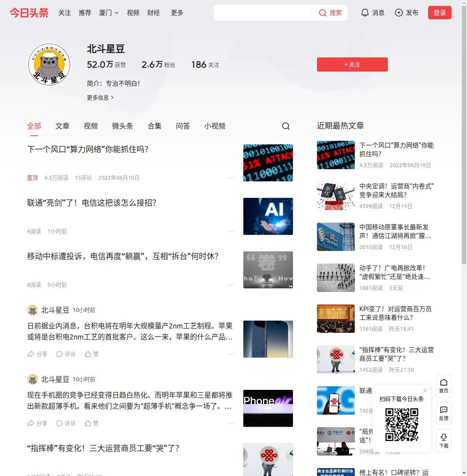Switch to the 文章 tab
467x476 pixels.
[63, 126]
